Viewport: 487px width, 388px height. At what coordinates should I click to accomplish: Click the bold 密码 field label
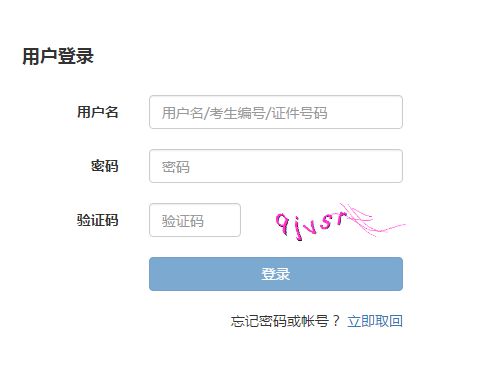pyautogui.click(x=105, y=166)
